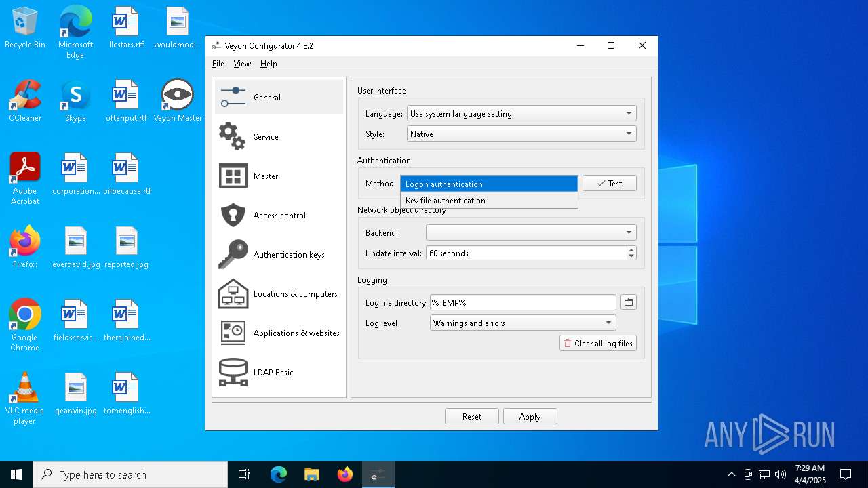Select the gearwin.jpg desktop image
Screen dimensions: 868x488
coord(75,394)
